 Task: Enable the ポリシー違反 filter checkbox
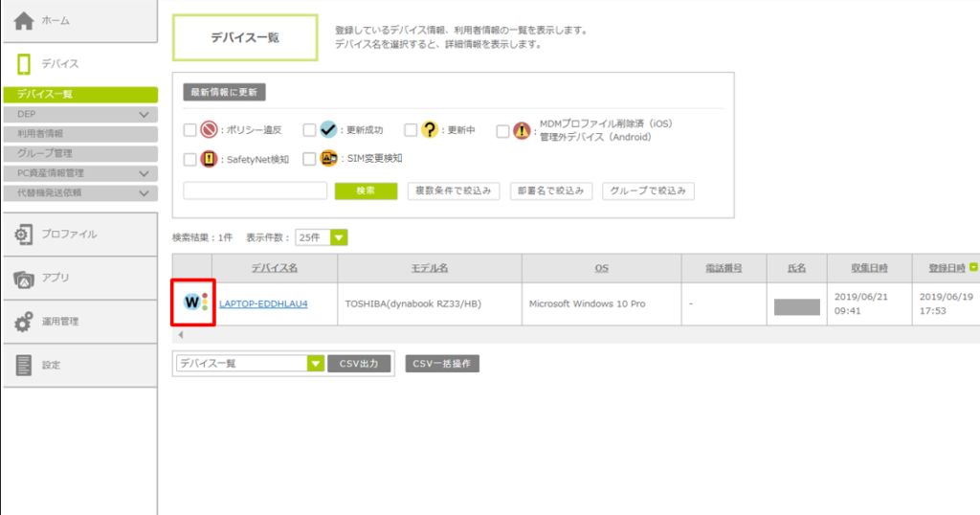pos(189,130)
